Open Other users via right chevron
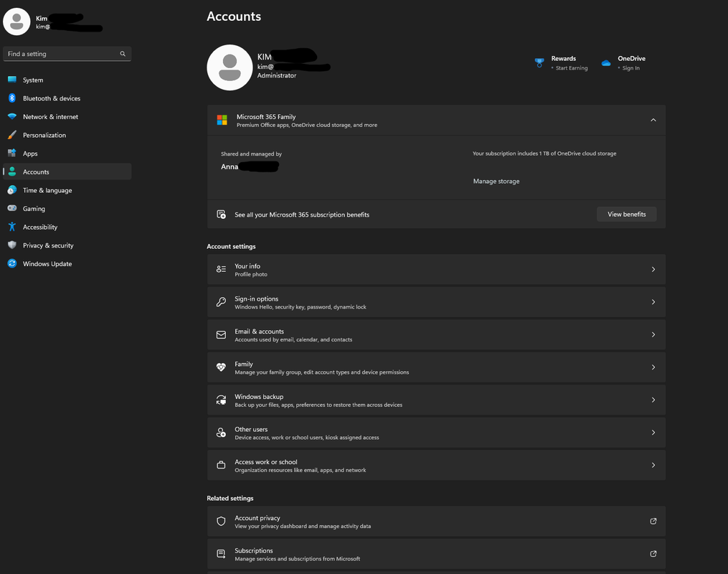This screenshot has width=728, height=574. tap(653, 433)
